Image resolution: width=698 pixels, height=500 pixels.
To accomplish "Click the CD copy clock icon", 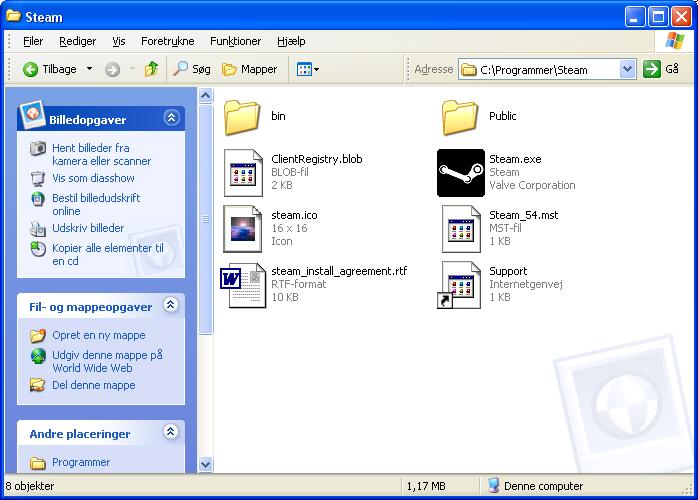I will click(x=38, y=248).
